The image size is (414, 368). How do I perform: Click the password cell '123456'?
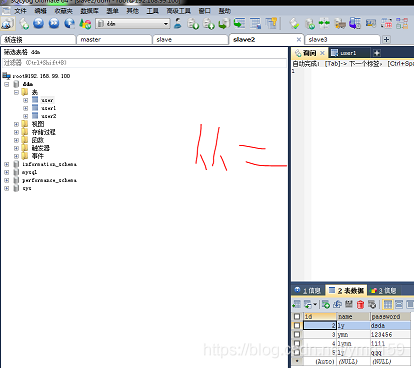point(390,334)
